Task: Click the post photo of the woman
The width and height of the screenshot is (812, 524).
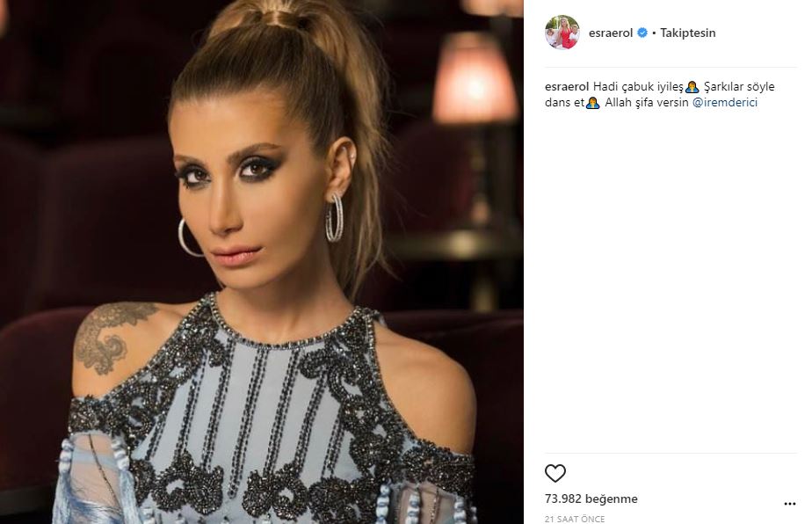Action: coord(262,262)
